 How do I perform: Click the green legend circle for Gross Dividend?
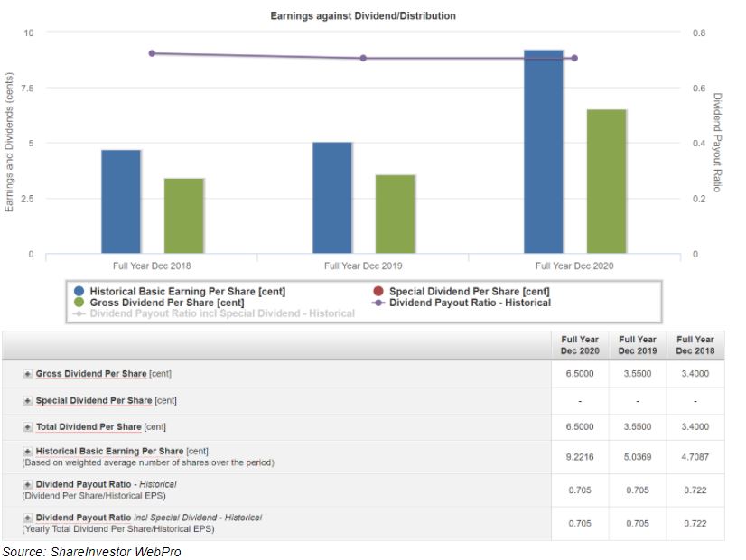79,303
